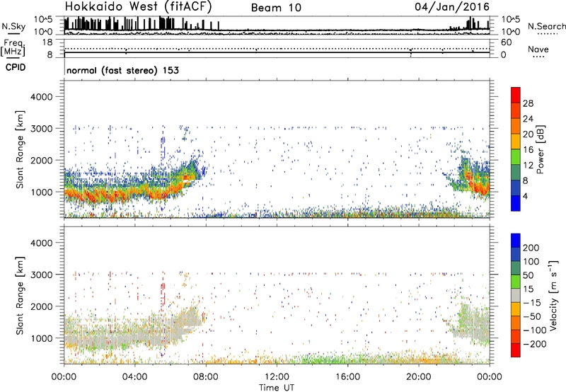
Task: Click the "3000" tick of the velocity panel
Action: (x=41, y=275)
